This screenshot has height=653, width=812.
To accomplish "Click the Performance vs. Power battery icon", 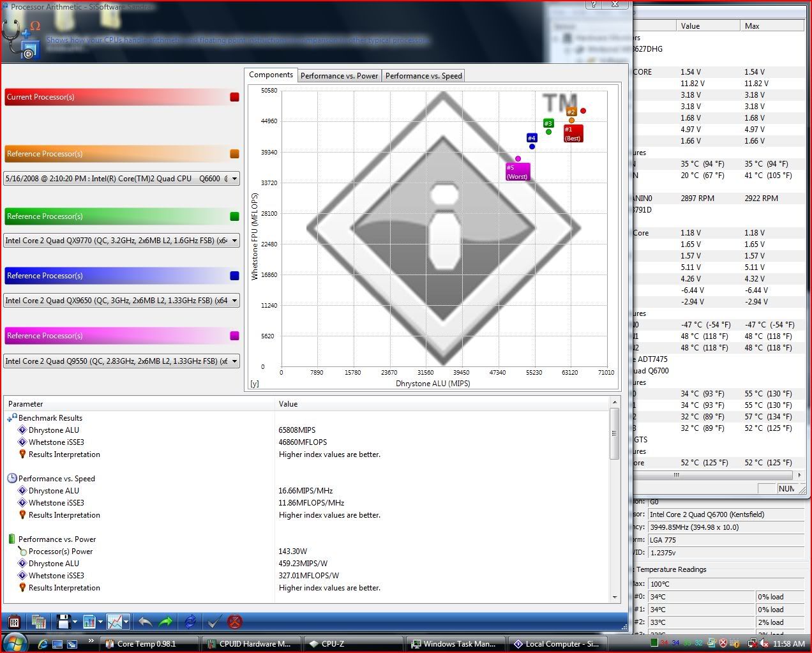I will point(12,539).
